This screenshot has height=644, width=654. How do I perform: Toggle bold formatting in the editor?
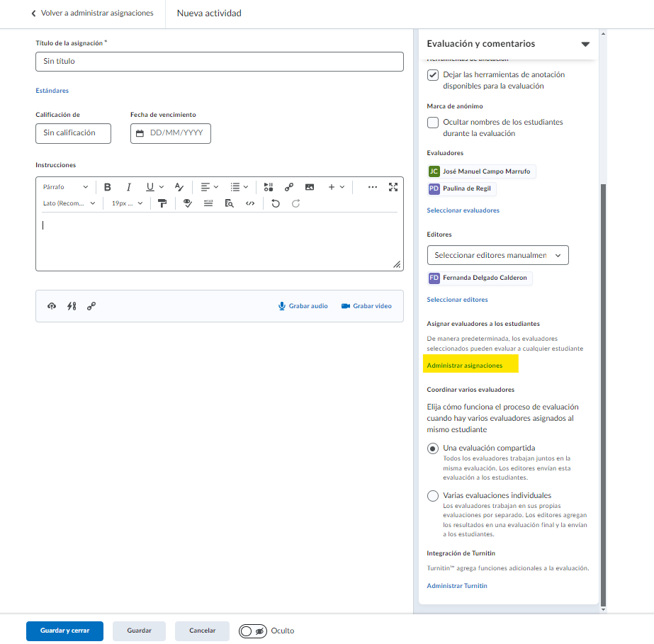click(x=108, y=187)
